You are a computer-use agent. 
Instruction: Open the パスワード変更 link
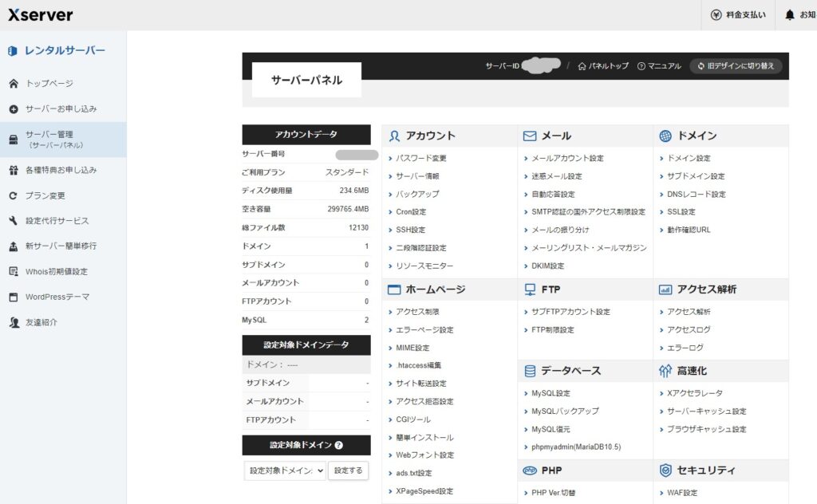tap(421, 158)
